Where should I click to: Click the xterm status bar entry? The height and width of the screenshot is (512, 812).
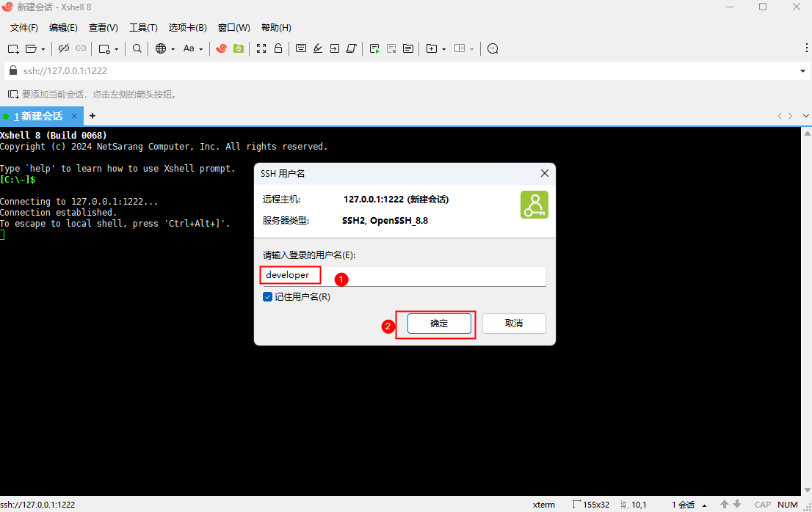(x=544, y=505)
